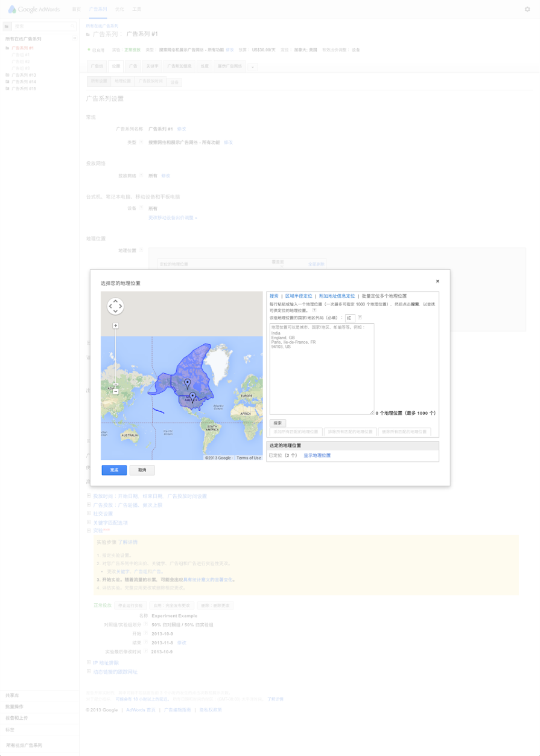
Task: Click help icon beside country code field
Action: 360,317
